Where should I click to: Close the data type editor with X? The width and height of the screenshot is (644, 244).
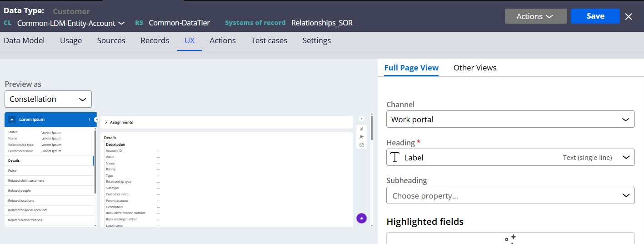click(x=629, y=16)
